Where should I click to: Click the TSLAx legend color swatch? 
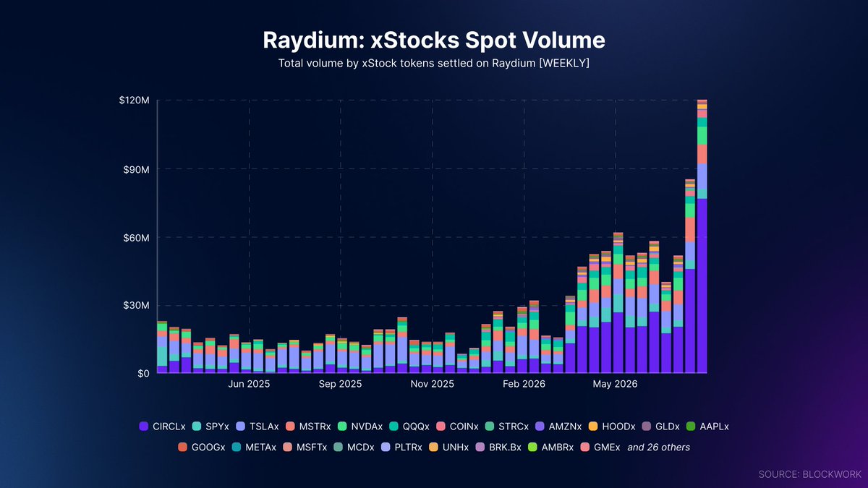[x=240, y=427]
